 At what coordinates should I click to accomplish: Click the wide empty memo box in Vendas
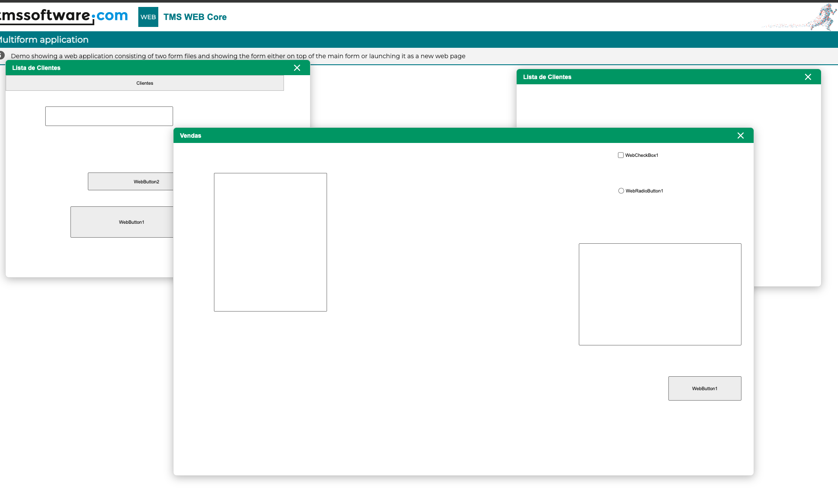(660, 294)
